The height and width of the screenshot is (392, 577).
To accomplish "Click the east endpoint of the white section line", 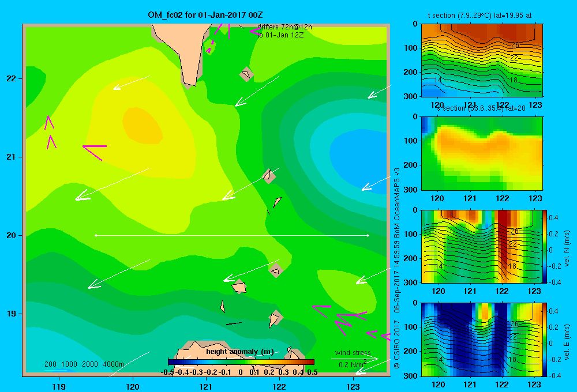I will (368, 235).
